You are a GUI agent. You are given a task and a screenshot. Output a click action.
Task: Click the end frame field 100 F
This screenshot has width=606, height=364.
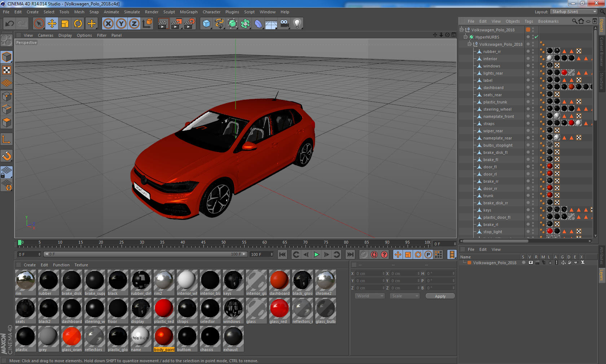tap(262, 254)
